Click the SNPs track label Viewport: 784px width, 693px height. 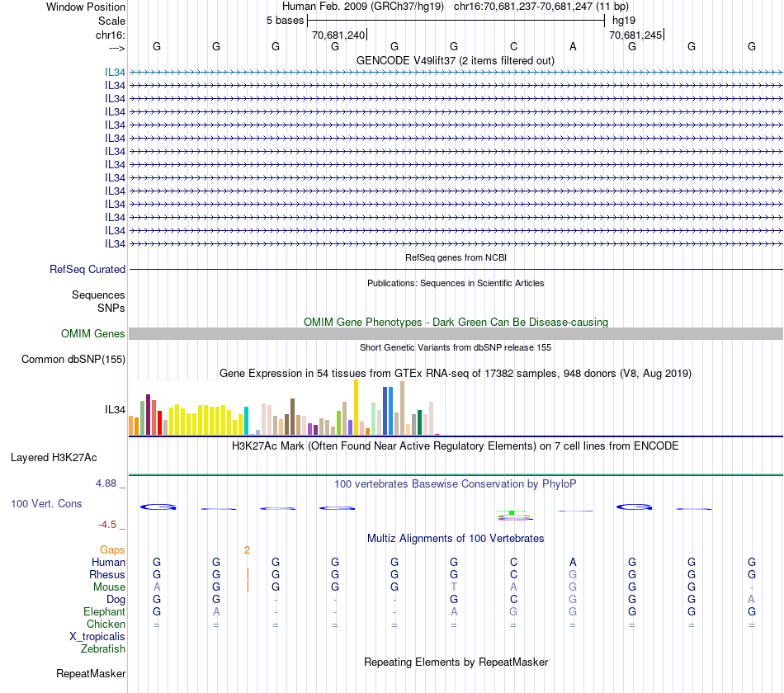tap(111, 308)
